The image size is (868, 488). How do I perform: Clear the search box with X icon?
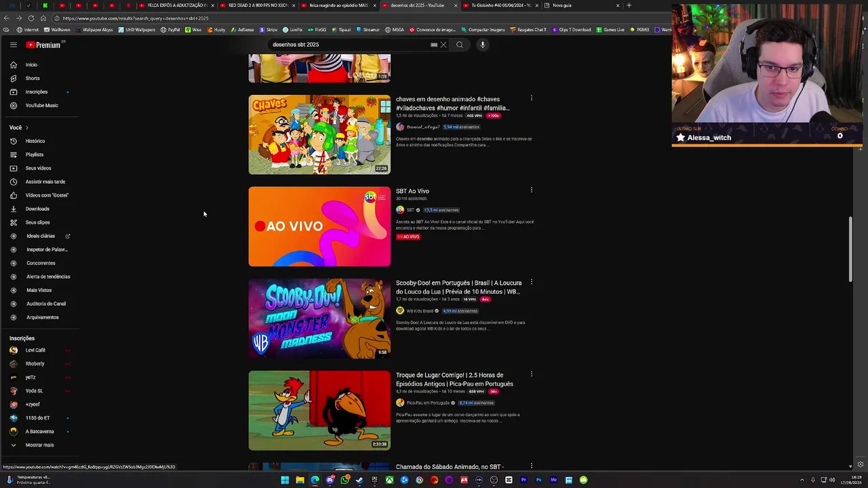coord(443,45)
